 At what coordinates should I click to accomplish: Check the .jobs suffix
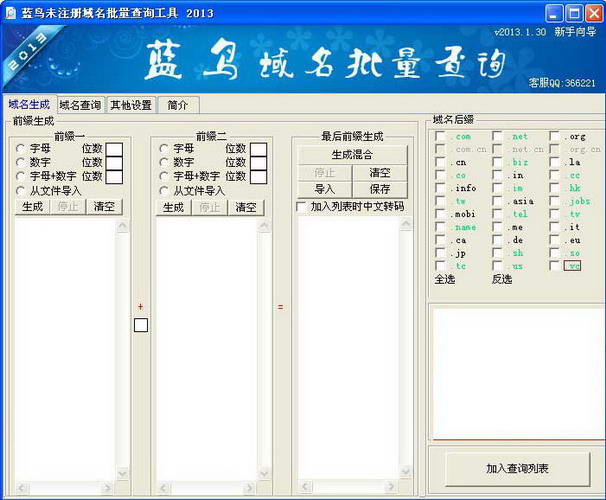(554, 201)
